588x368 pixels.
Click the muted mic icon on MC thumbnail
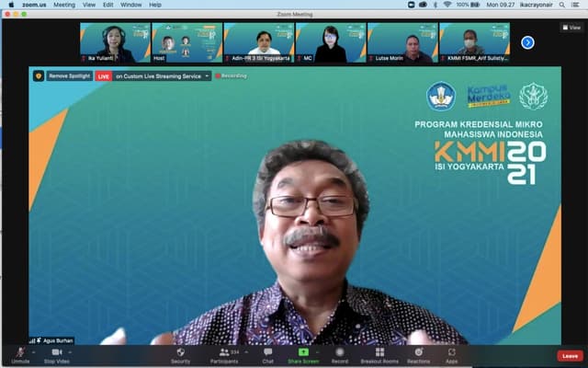coord(300,59)
